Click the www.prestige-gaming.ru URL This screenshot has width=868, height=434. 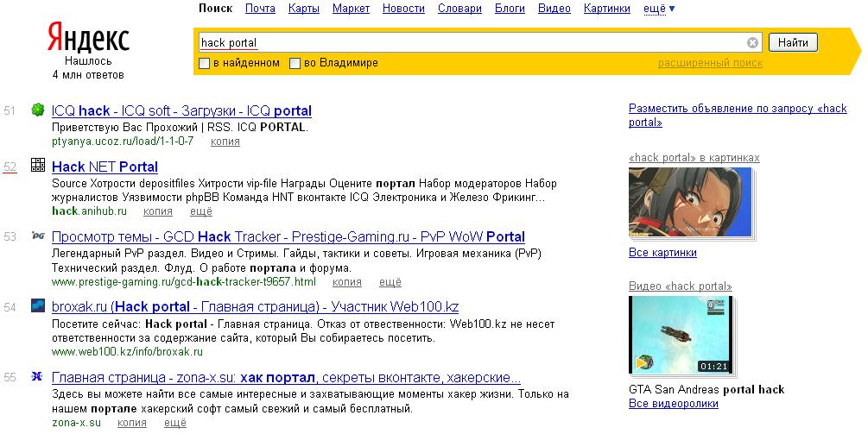tap(184, 282)
